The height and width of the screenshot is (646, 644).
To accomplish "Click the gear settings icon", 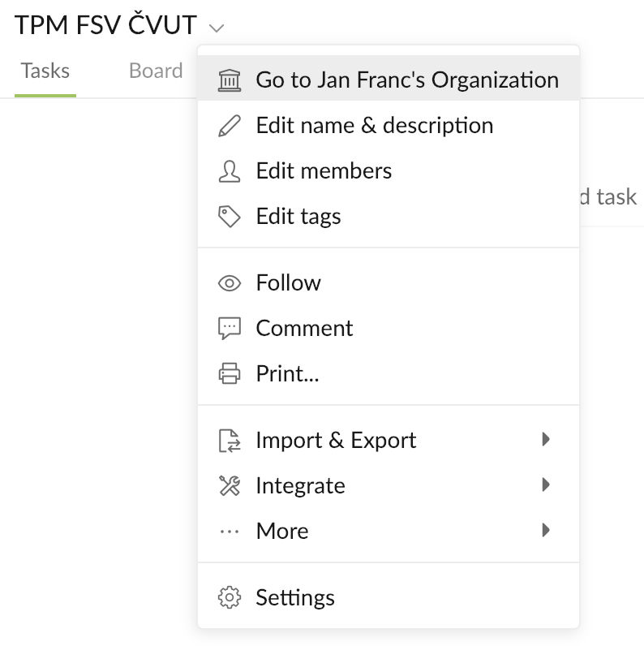I will coord(230,597).
